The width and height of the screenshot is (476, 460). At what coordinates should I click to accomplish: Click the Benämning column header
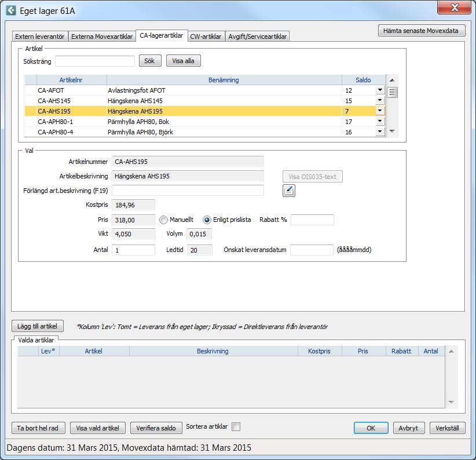pyautogui.click(x=224, y=80)
